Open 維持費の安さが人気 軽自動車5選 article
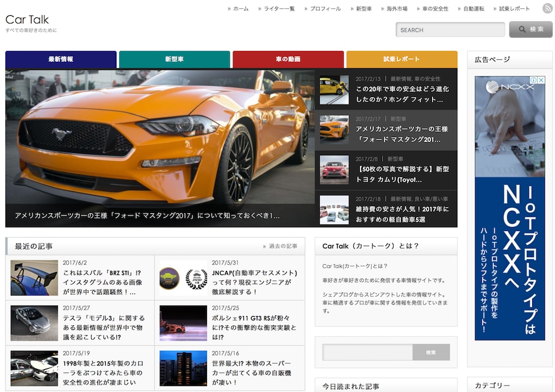Screen dimensions: 555x392 tap(403, 214)
